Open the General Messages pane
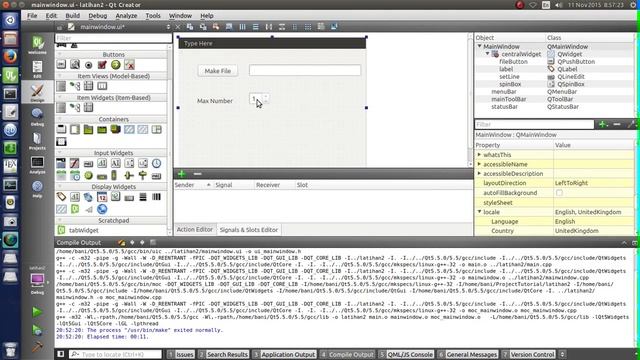 468,354
